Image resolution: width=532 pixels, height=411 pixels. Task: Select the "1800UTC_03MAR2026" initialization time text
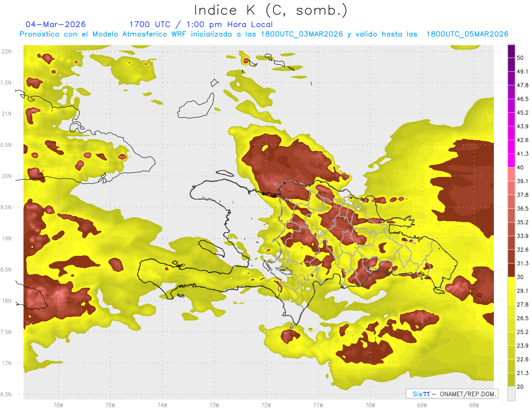pos(301,34)
